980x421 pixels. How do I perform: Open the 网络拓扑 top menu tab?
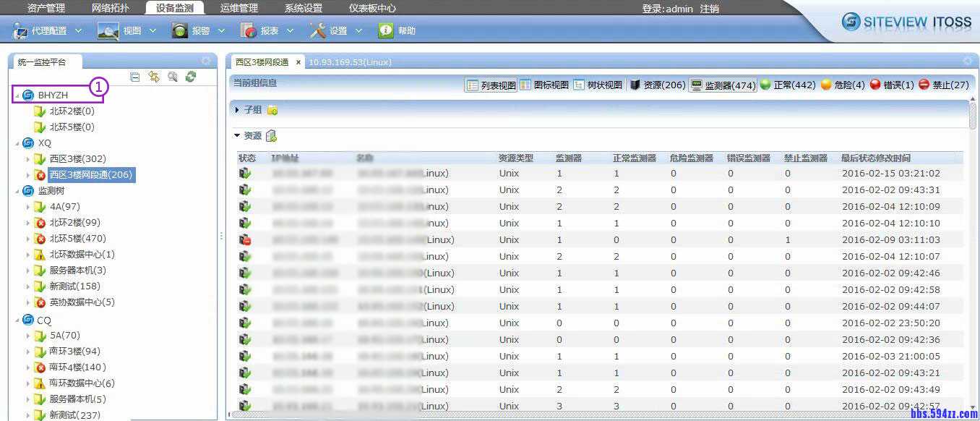point(109,9)
